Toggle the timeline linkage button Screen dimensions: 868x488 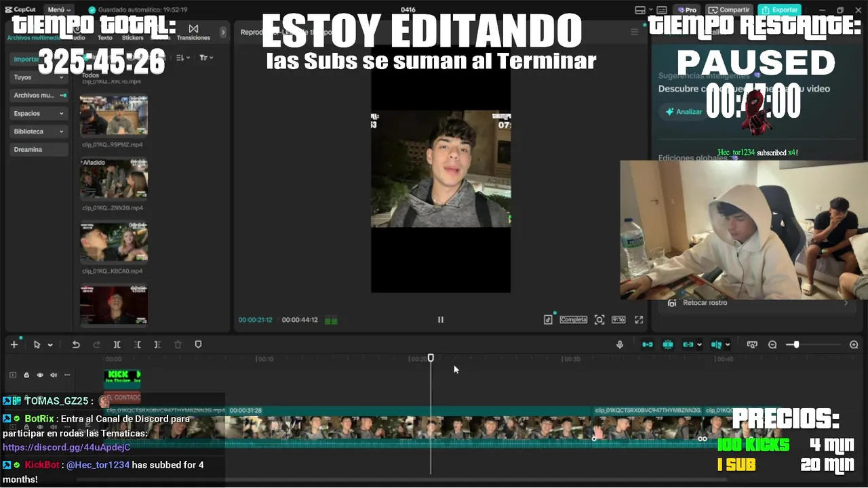[x=688, y=344]
